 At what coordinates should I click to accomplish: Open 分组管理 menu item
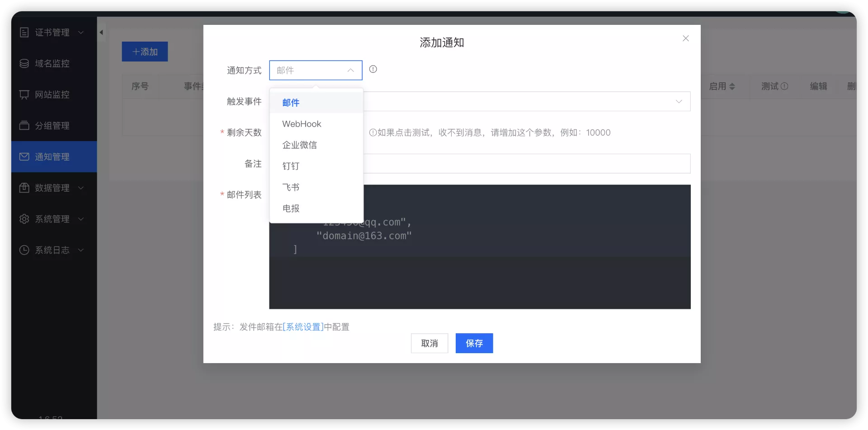[54, 126]
